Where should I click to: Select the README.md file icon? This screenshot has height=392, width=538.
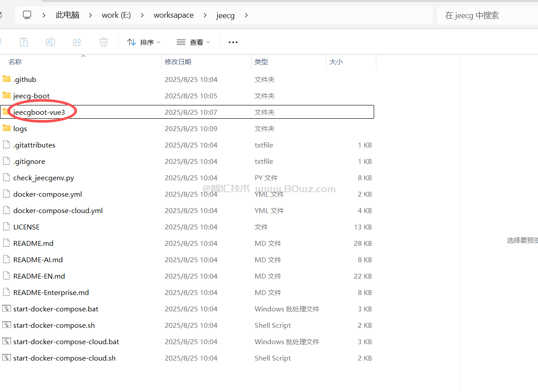pyautogui.click(x=6, y=243)
